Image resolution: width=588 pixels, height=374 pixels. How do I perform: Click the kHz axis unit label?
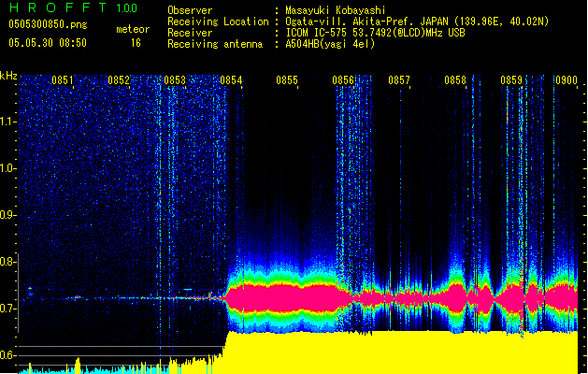tap(8, 76)
